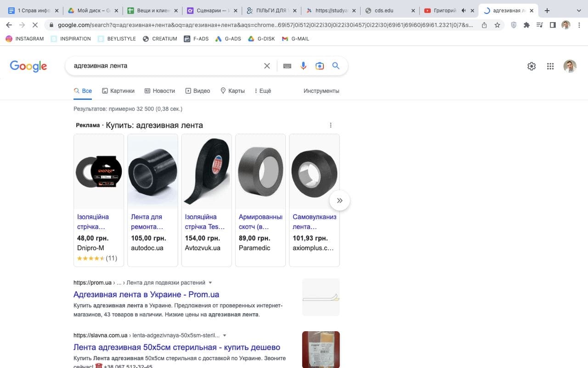This screenshot has width=588, height=368.
Task: Click the Prom.ua result thumbnail image
Action: [321, 297]
